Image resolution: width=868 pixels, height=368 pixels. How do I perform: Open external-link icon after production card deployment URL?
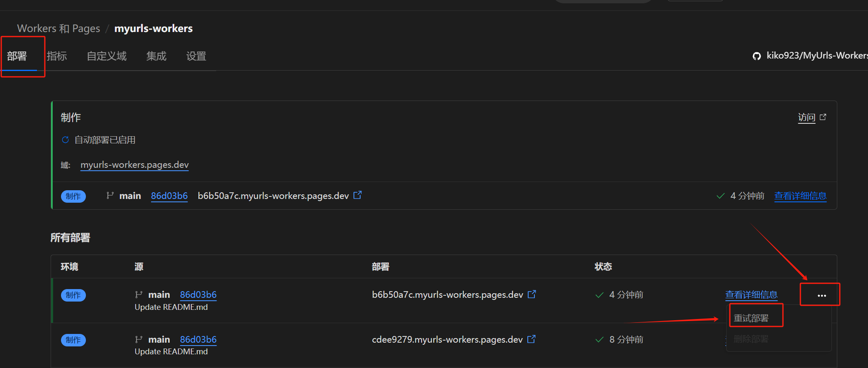(358, 195)
